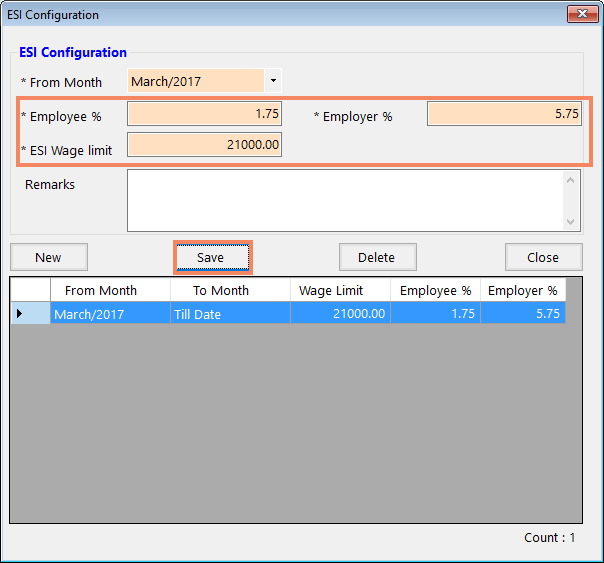Click the Close button
The image size is (604, 563).
pyautogui.click(x=544, y=257)
